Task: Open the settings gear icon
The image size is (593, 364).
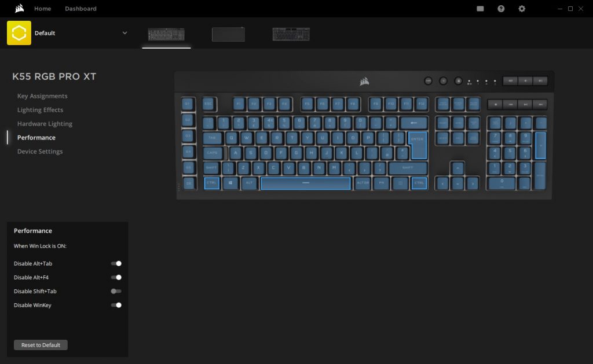Action: pyautogui.click(x=522, y=9)
